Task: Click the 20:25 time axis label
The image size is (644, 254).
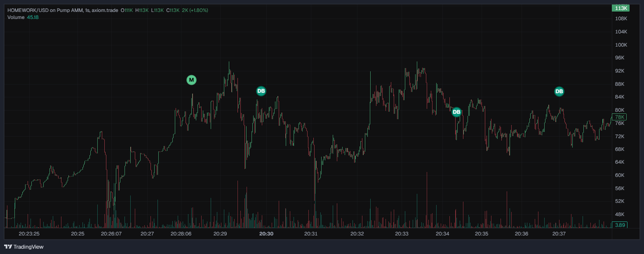Action: [78, 234]
